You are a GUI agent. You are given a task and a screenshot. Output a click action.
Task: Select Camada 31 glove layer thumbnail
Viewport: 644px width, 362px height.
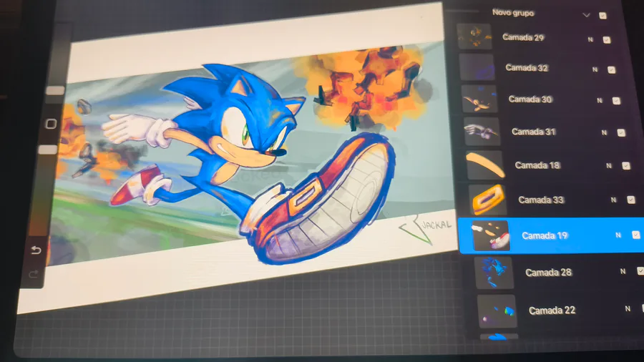tap(482, 132)
